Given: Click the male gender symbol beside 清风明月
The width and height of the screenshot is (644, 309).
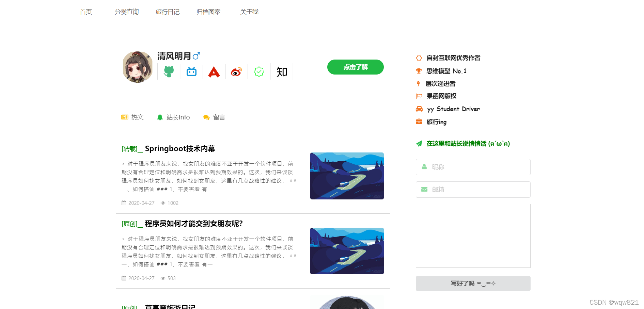Looking at the screenshot, I should [197, 56].
